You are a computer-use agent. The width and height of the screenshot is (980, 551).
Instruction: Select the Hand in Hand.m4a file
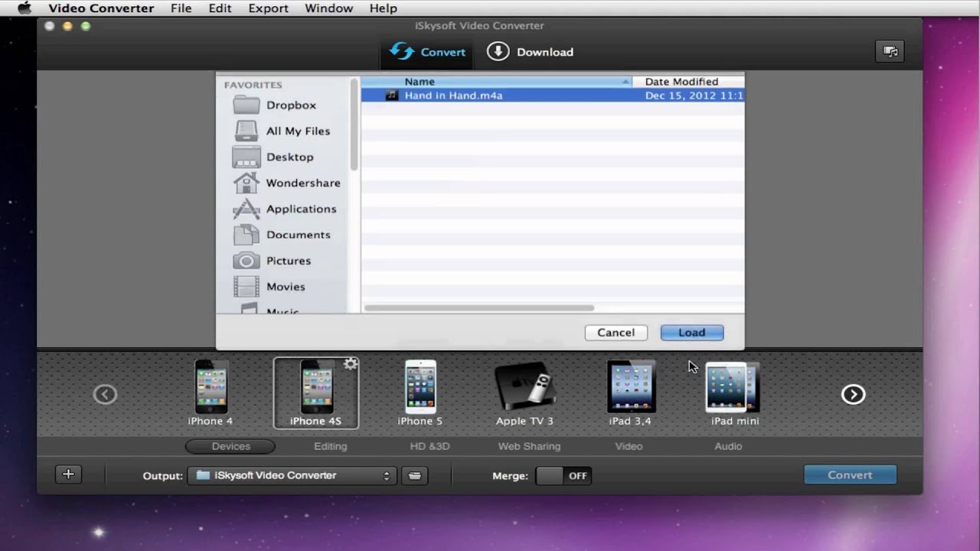click(x=552, y=96)
